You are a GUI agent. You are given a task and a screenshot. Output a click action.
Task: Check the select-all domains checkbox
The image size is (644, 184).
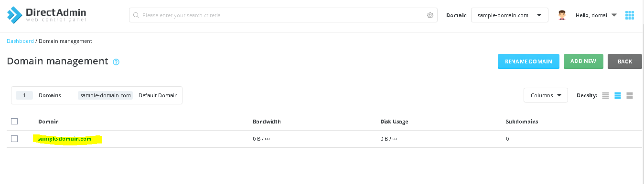pyautogui.click(x=14, y=122)
